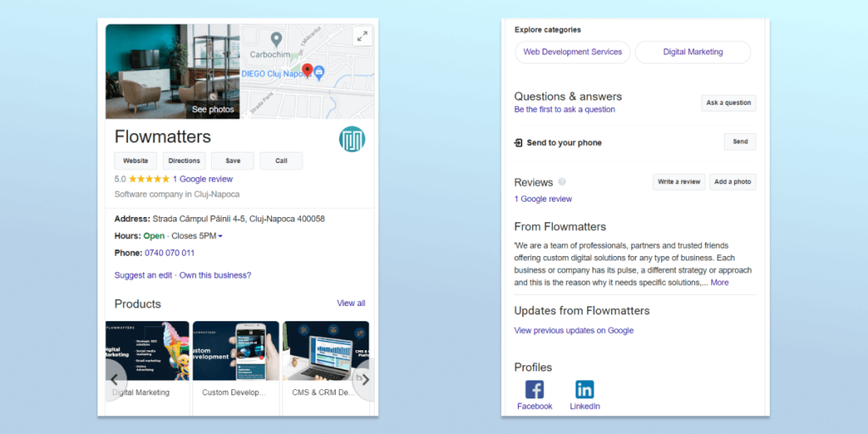Click the Products heading

(138, 304)
